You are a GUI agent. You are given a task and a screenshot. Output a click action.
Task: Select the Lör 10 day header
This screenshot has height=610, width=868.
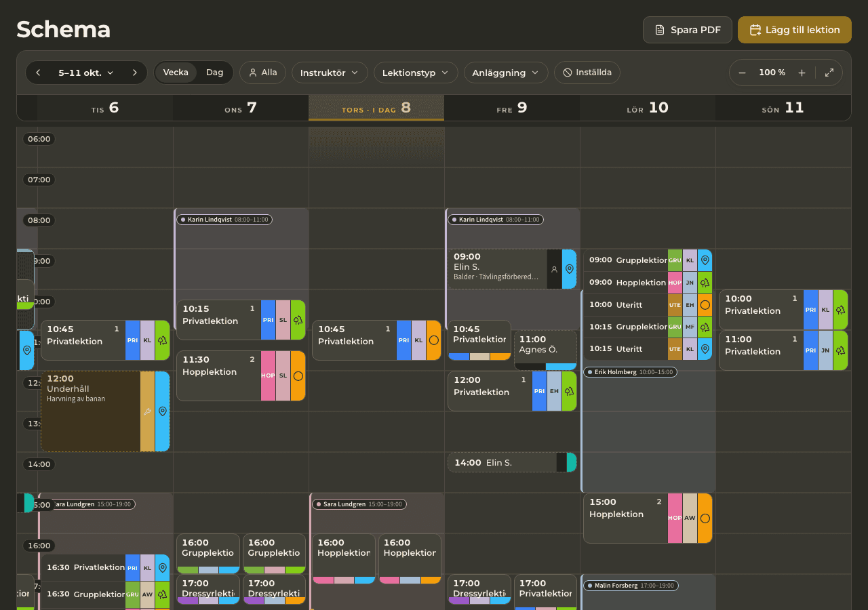[x=648, y=108]
